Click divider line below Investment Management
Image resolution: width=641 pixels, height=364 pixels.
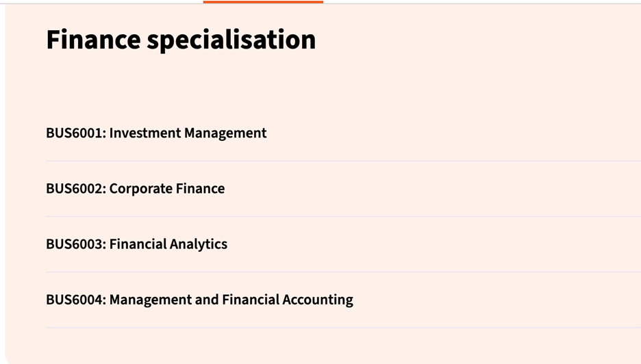click(342, 161)
